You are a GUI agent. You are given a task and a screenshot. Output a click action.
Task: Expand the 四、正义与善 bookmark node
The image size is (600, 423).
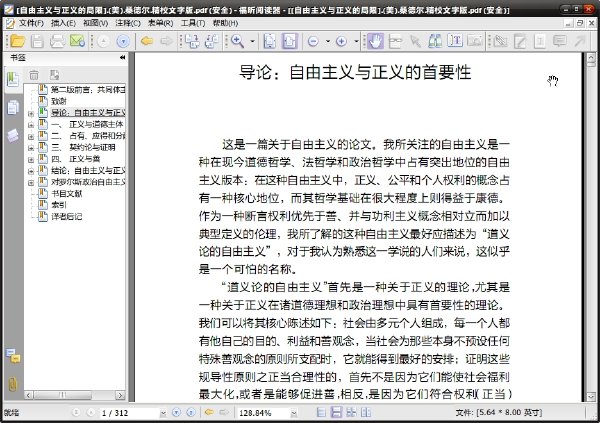(x=31, y=159)
